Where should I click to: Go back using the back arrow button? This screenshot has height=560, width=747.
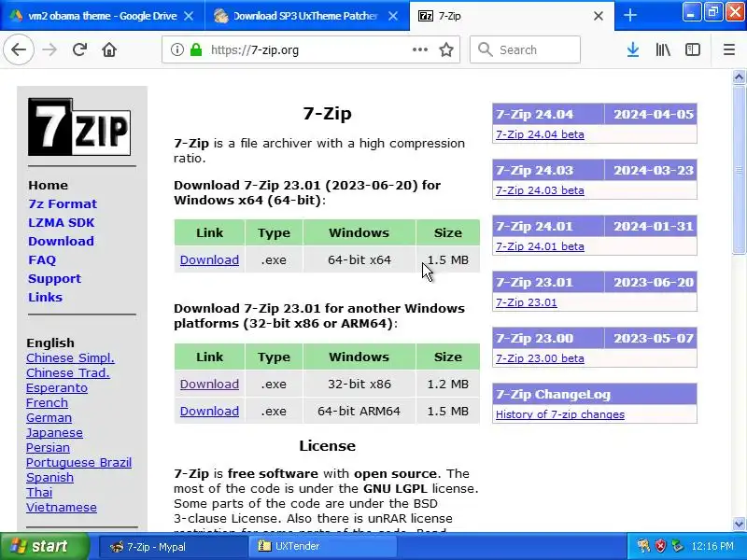19,49
